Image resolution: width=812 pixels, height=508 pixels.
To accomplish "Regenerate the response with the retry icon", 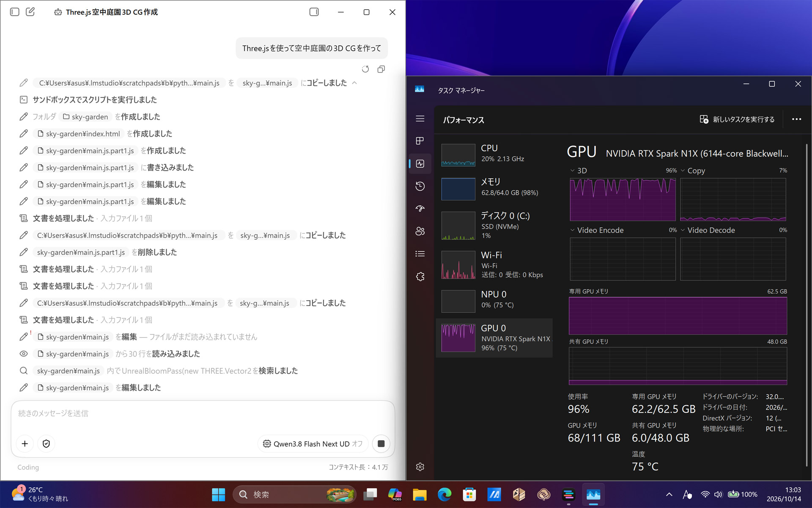I will pyautogui.click(x=365, y=69).
